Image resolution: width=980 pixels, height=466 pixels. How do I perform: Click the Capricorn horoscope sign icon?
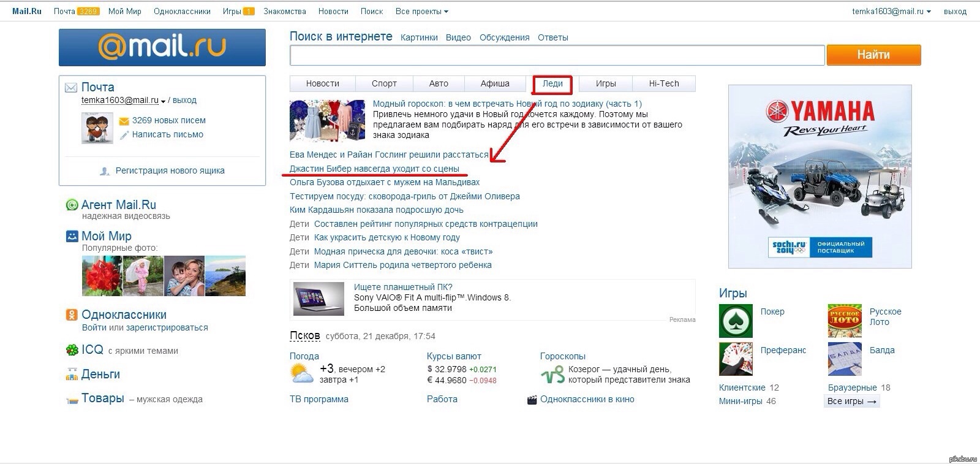(x=552, y=373)
